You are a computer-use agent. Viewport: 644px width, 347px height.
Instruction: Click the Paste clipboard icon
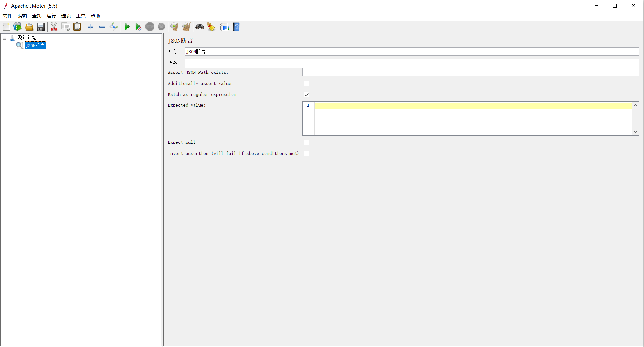tap(77, 27)
